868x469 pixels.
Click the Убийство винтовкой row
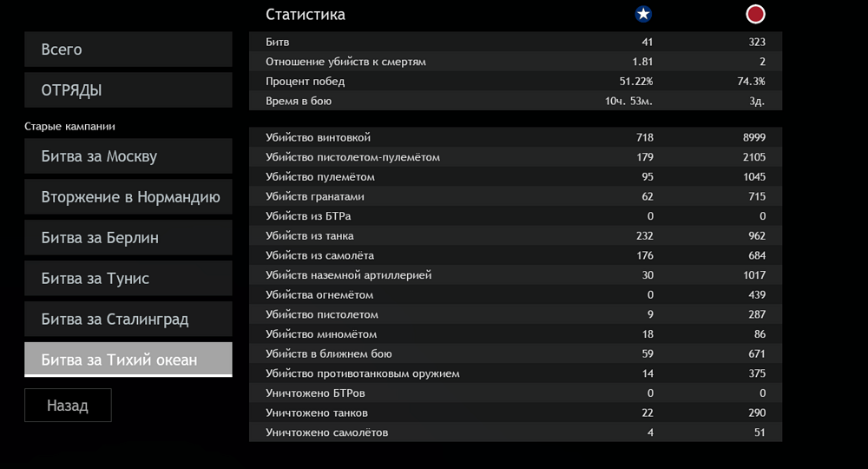(515, 137)
